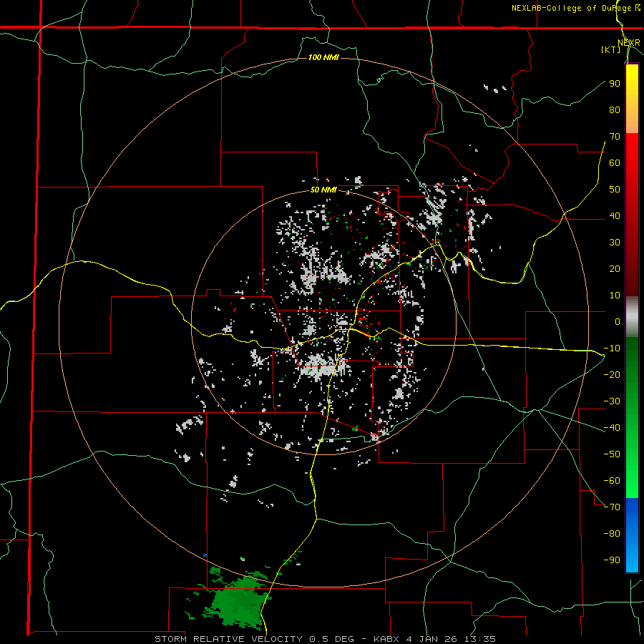The width and height of the screenshot is (644, 644).
Task: Click the [KT] units label above the color bar
Action: (611, 49)
